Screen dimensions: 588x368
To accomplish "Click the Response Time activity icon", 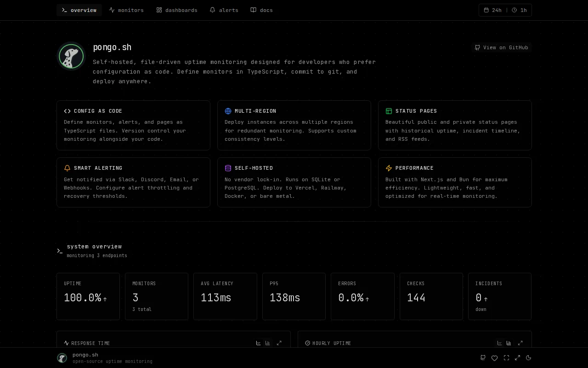I will pyautogui.click(x=67, y=343).
